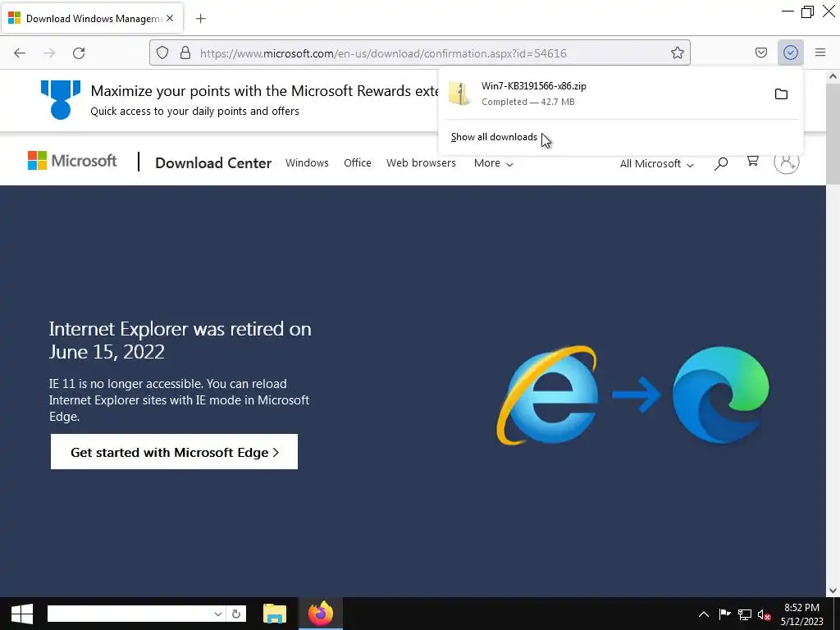Close the Download Windows Management tab
Image resolution: width=840 pixels, height=630 pixels.
pyautogui.click(x=170, y=18)
